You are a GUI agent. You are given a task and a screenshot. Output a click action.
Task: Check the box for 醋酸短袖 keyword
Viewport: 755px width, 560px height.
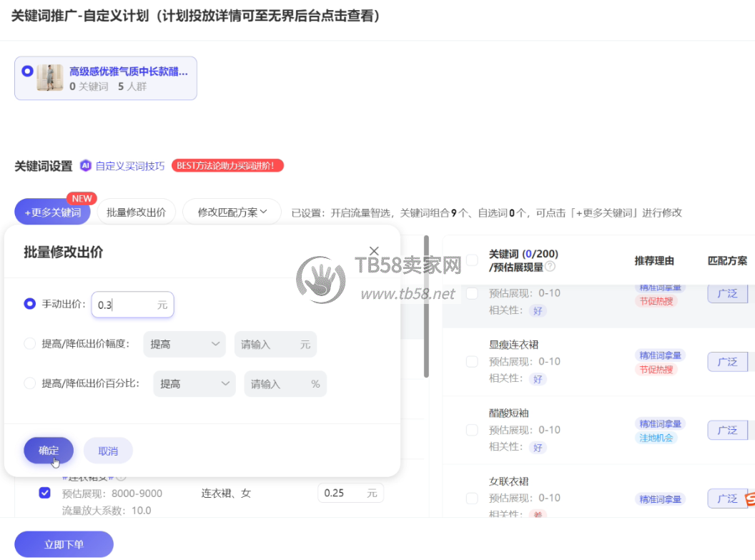pos(472,430)
